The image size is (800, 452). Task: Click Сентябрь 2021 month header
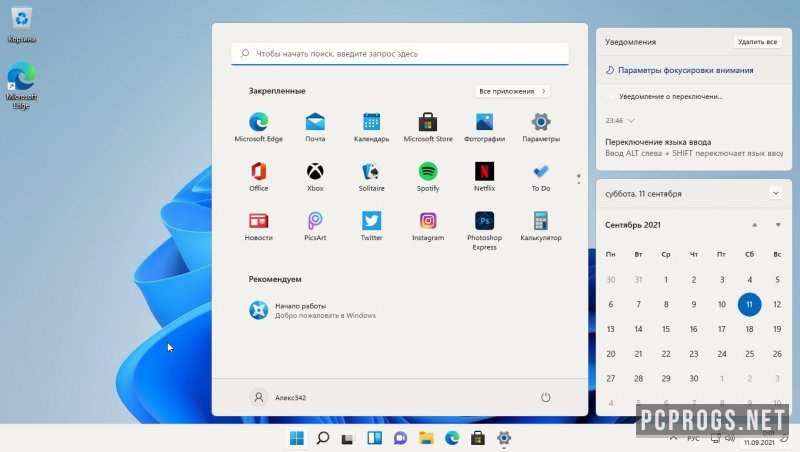633,225
